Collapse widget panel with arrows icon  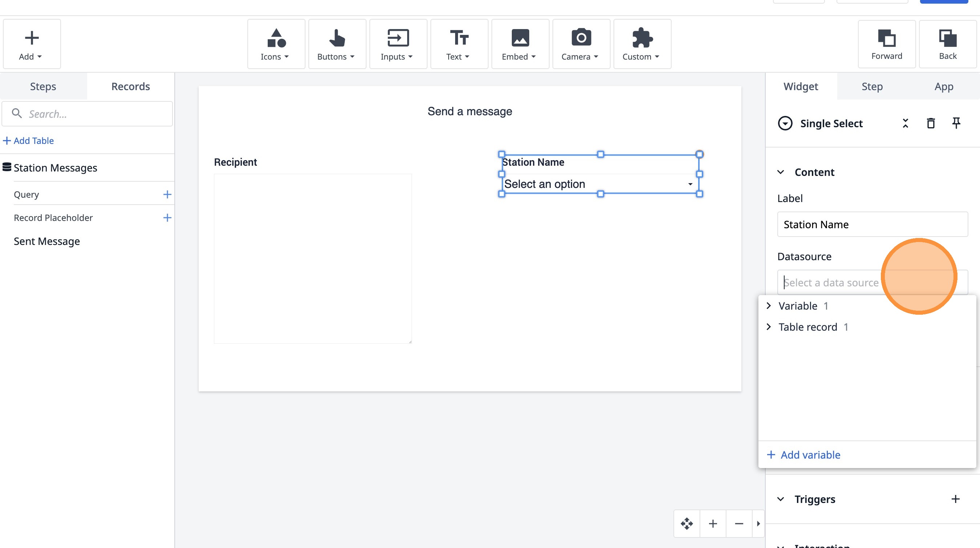[x=906, y=123]
